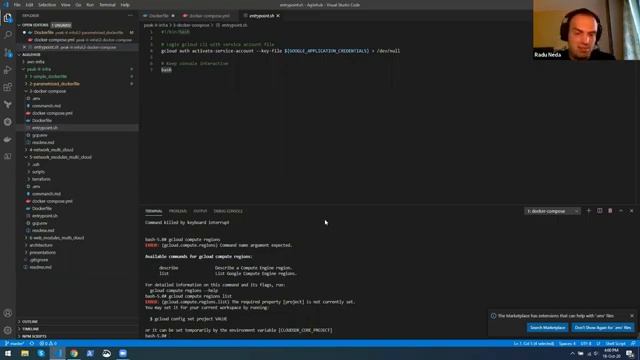Screen dimensions: 640x360
Task: Open the Edit menu
Action: pyautogui.click(x=29, y=5)
